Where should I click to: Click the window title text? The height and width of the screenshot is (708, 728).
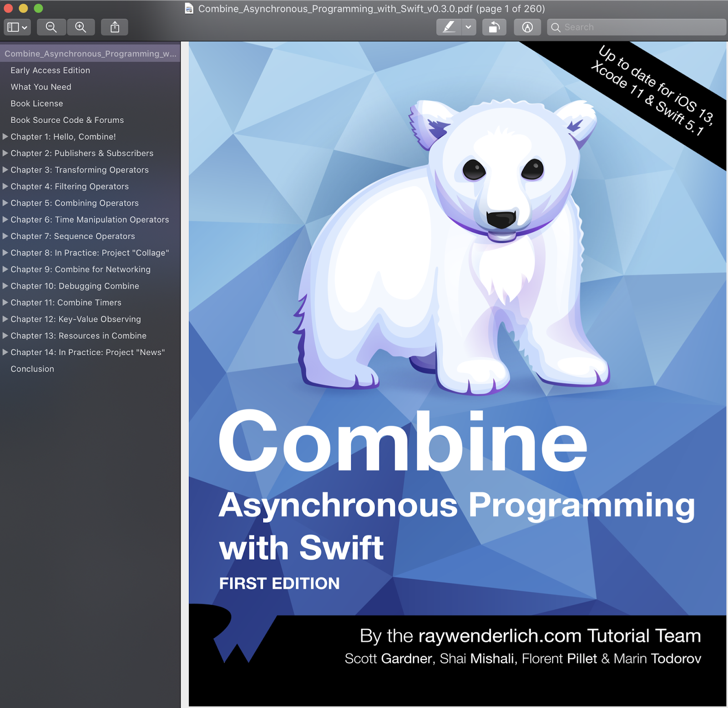(371, 9)
